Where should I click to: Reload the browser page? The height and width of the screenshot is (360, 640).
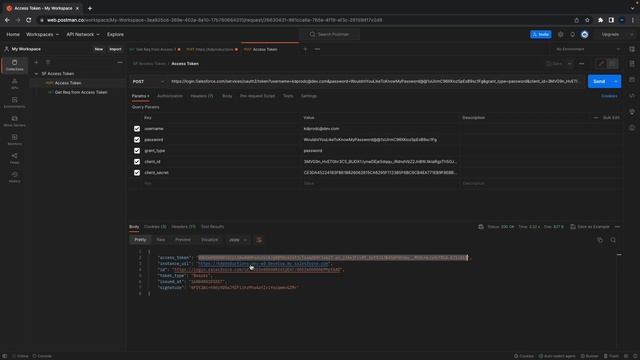29,20
